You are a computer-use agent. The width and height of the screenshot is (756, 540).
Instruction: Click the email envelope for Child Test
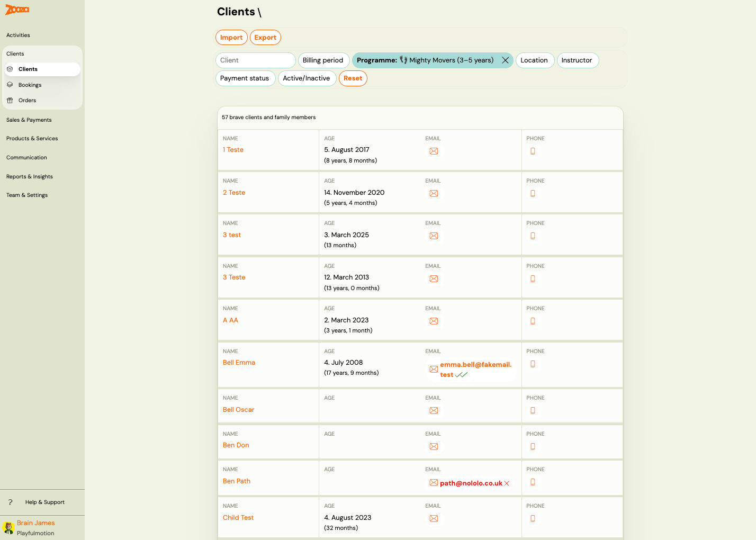pos(434,518)
